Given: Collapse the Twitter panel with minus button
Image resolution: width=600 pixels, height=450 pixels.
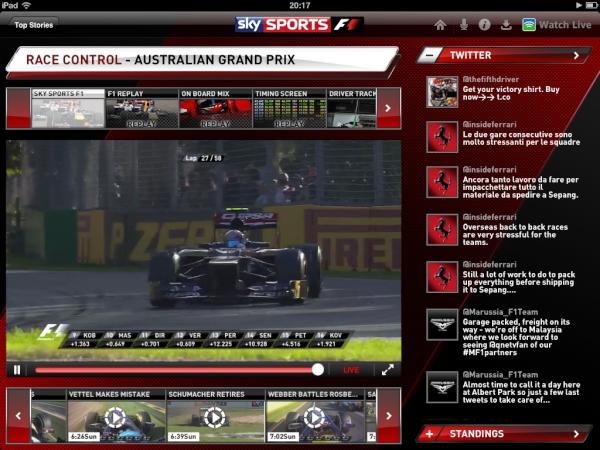Looking at the screenshot, I should [x=430, y=55].
